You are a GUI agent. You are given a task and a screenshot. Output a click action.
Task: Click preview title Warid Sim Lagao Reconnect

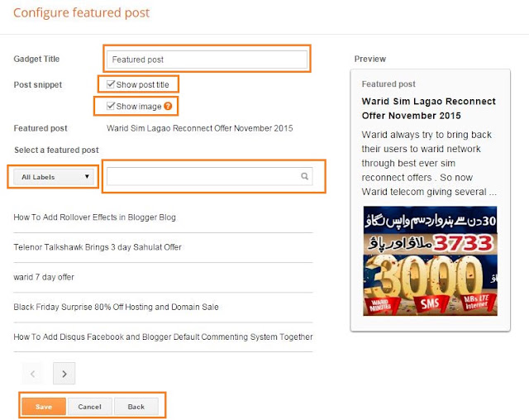pyautogui.click(x=429, y=108)
